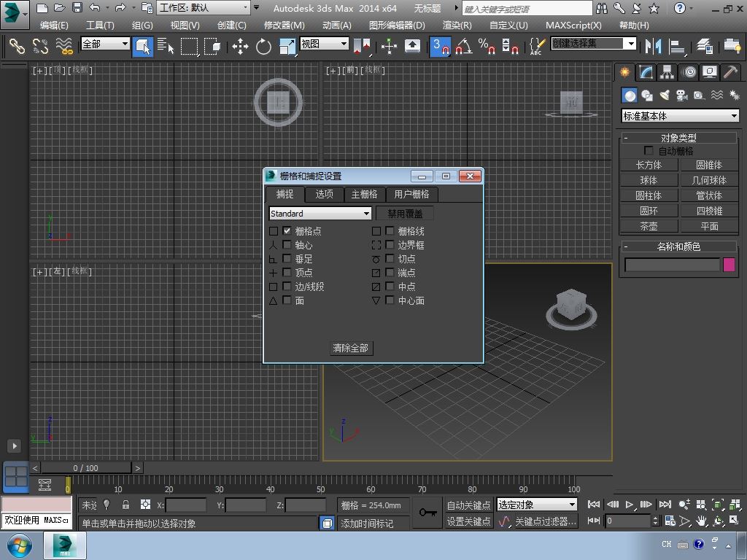The width and height of the screenshot is (747, 560).
Task: Click the Play Animation button
Action: tap(630, 505)
